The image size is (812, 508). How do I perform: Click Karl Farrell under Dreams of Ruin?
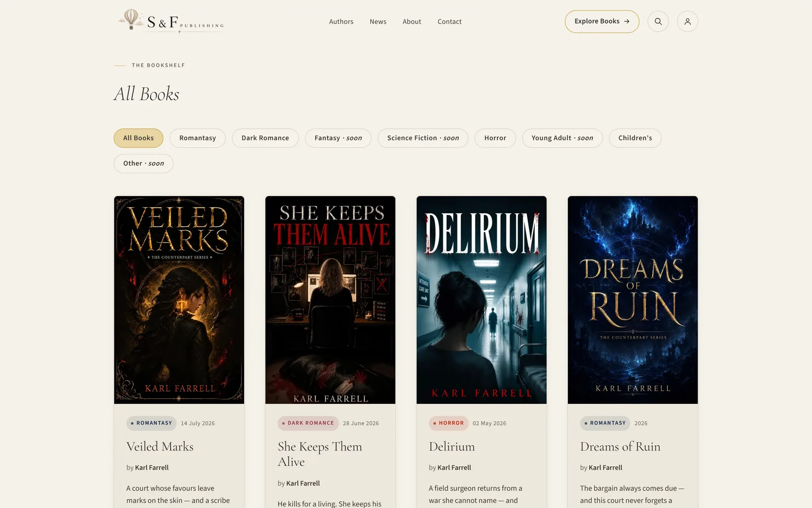coord(605,468)
